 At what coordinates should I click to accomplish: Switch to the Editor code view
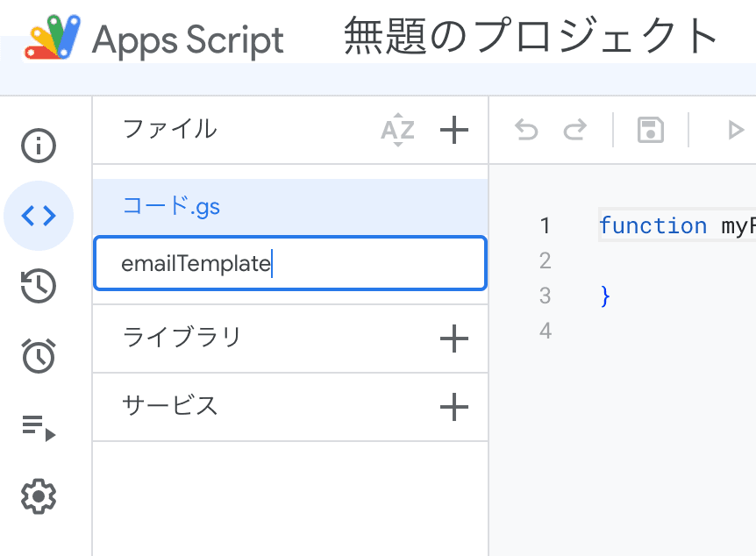[39, 216]
